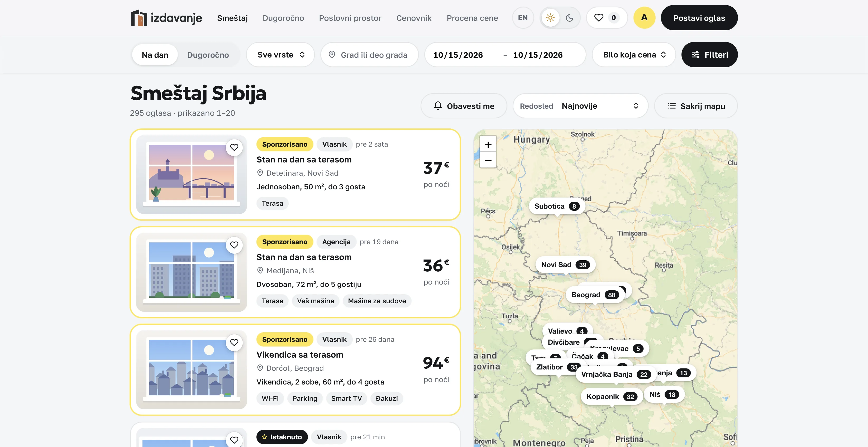Click the map marker with count 13
This screenshot has width=868, height=447.
[x=676, y=373]
